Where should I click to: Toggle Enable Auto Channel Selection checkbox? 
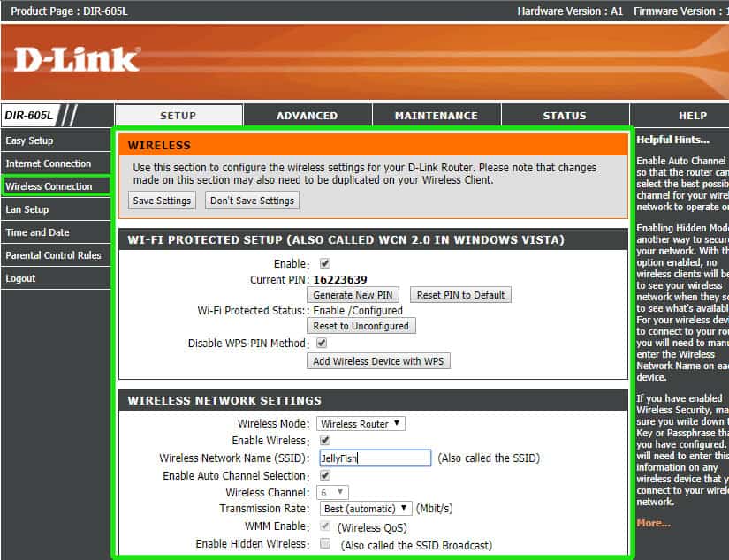coord(325,475)
